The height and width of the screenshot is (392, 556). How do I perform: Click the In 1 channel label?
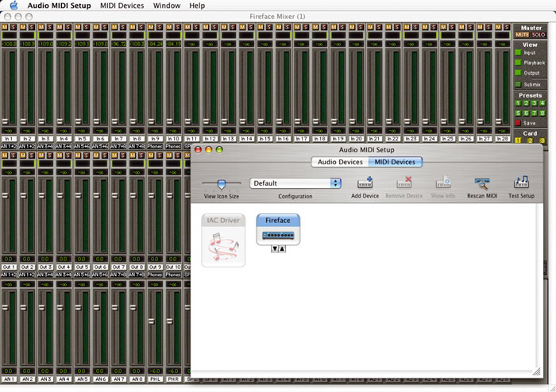pyautogui.click(x=9, y=139)
